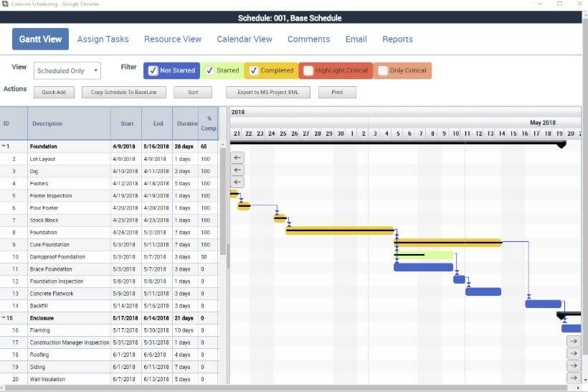
Task: Select the Brace Foundation blue Gantt bar
Action: pos(423,267)
